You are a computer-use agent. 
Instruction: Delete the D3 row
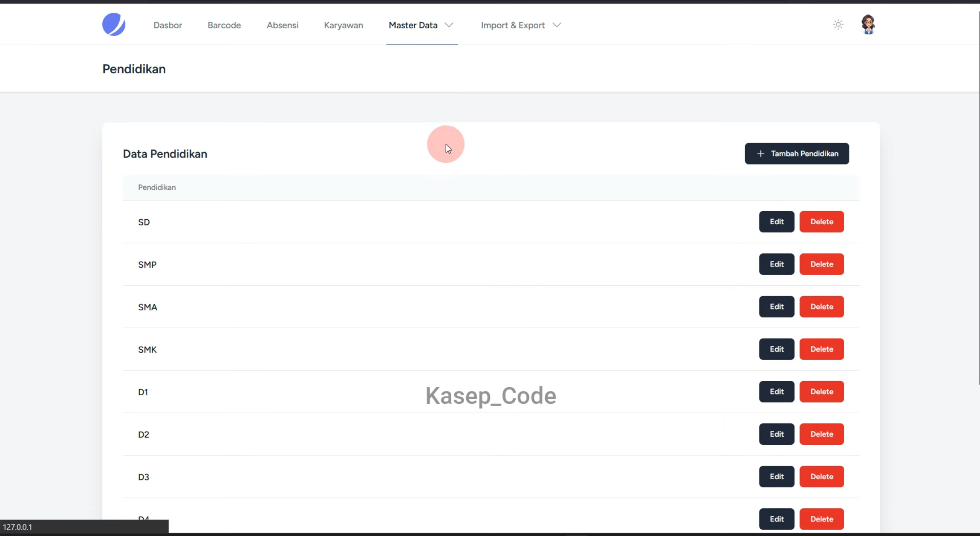822,477
